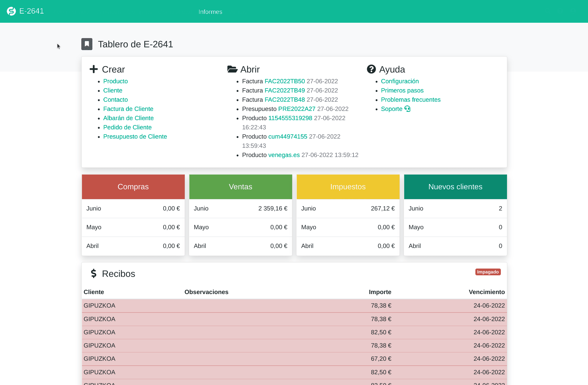The width and height of the screenshot is (588, 385).
Task: Create a new Producto
Action: pos(115,81)
